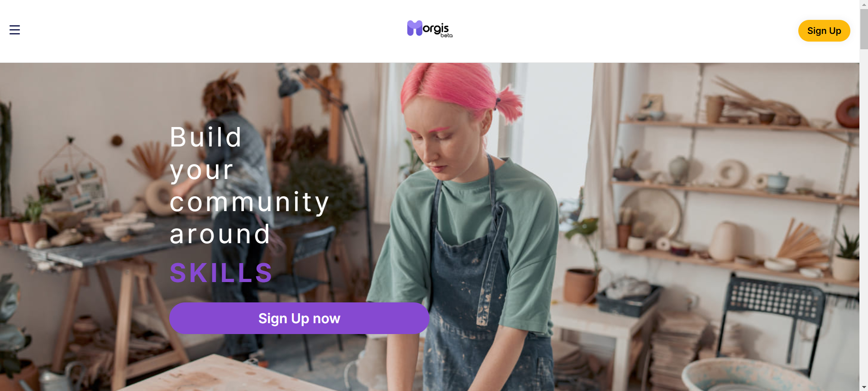Click the yellow Sign Up button
This screenshot has width=868, height=391.
[824, 31]
